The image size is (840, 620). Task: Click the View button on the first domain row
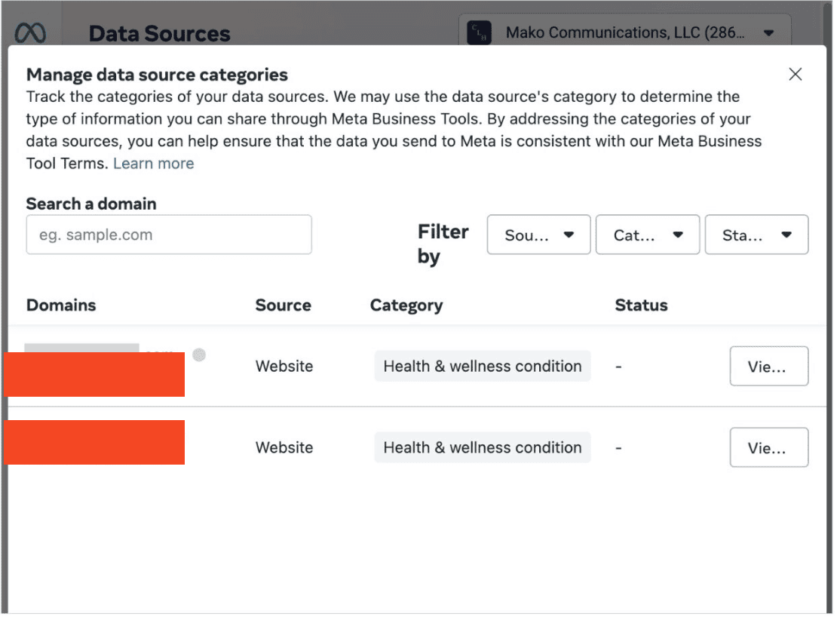[769, 366]
